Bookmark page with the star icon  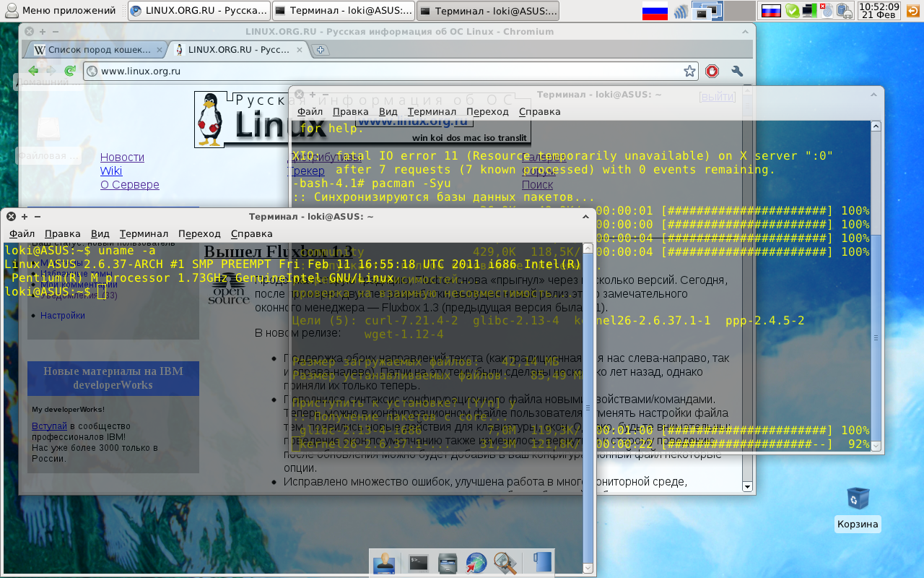pyautogui.click(x=689, y=71)
